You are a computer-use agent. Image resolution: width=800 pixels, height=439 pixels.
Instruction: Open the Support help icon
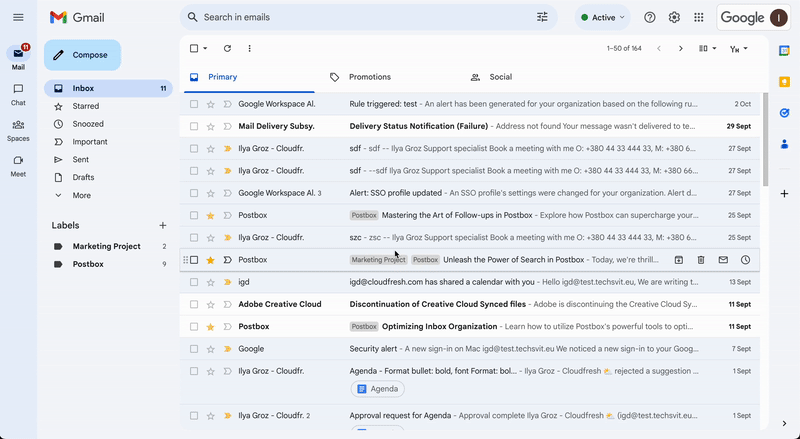pyautogui.click(x=649, y=17)
